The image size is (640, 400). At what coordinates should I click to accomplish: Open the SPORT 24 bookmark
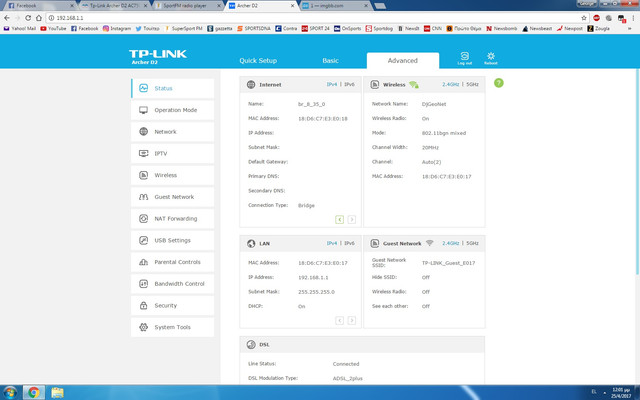[315, 29]
